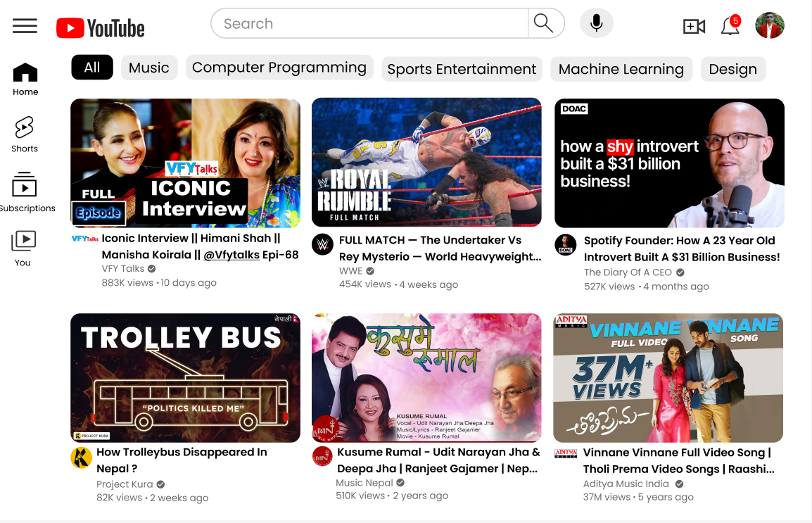Open the hamburger menu
The width and height of the screenshot is (812, 523).
point(25,25)
